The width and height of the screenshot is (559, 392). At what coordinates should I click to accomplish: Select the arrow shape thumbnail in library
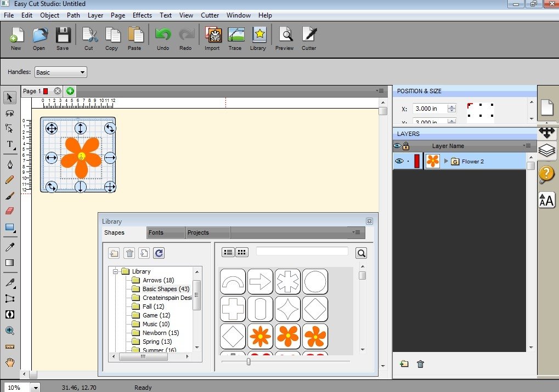(x=260, y=282)
